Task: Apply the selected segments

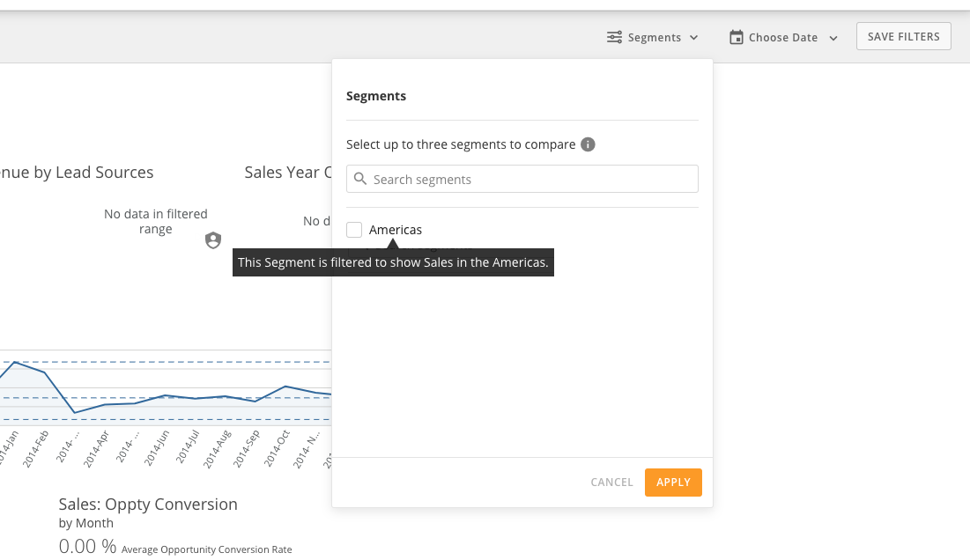Action: click(672, 482)
